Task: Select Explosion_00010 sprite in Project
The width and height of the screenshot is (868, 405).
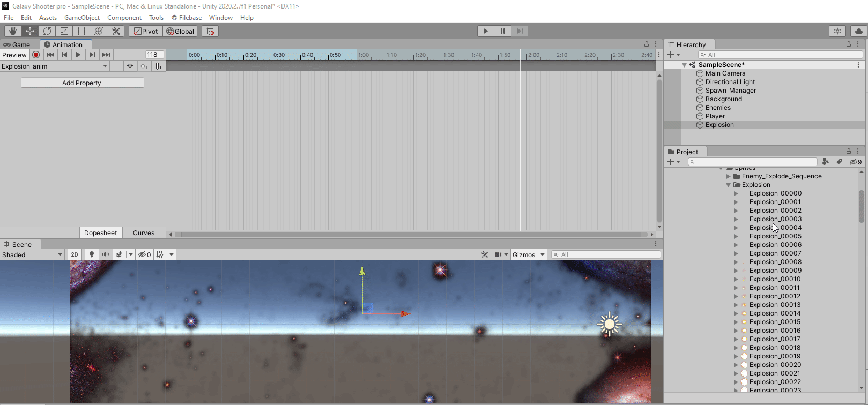Action: click(775, 279)
